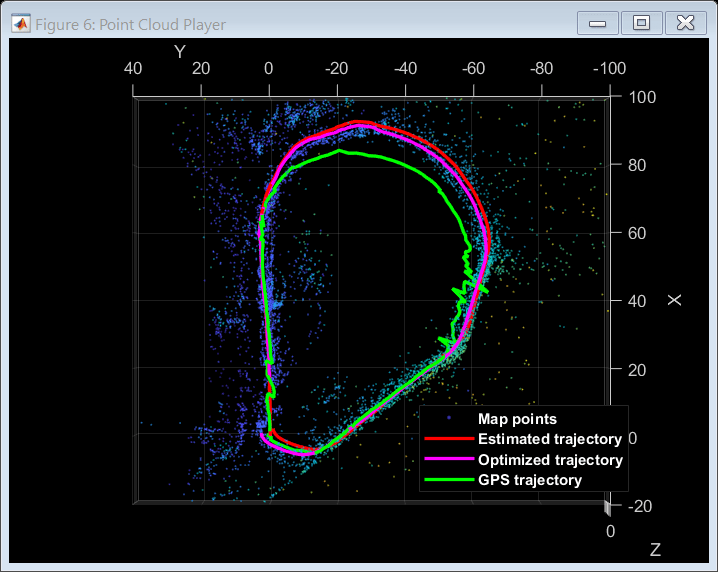The width and height of the screenshot is (718, 572).
Task: Select the 'GPS trajectory' legend label
Action: [530, 480]
